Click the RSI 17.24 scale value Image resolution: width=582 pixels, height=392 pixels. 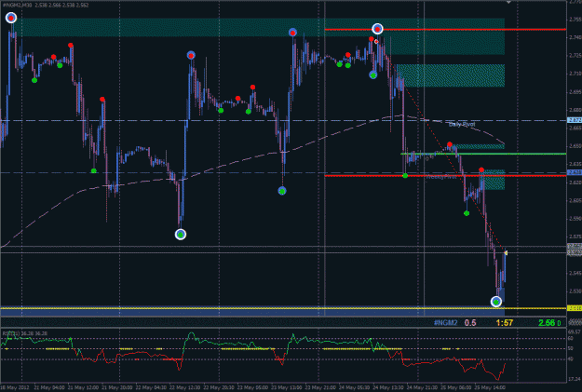pos(575,379)
